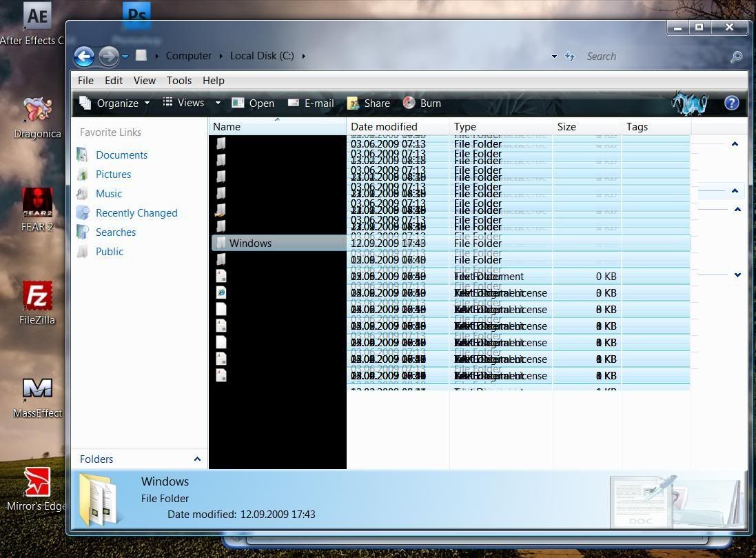Open the MassEffect desktop icon

coord(37,398)
